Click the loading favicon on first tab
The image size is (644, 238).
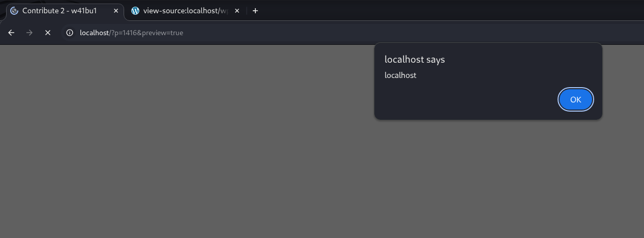(14, 11)
